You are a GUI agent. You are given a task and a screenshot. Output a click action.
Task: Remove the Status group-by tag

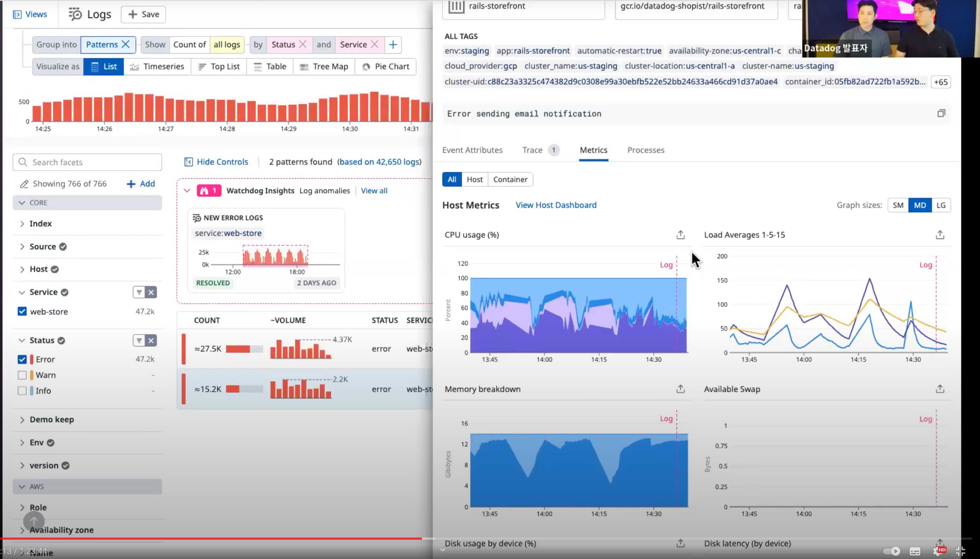click(303, 45)
